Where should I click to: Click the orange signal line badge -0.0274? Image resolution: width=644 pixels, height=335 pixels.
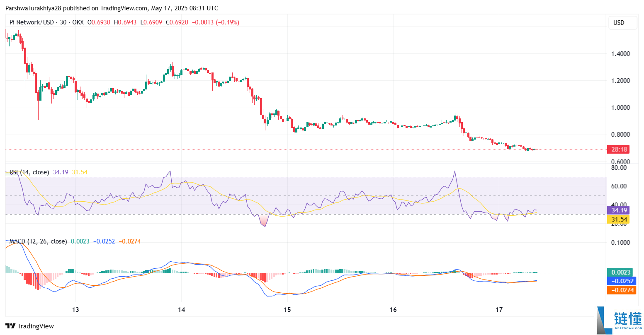[x=620, y=290]
